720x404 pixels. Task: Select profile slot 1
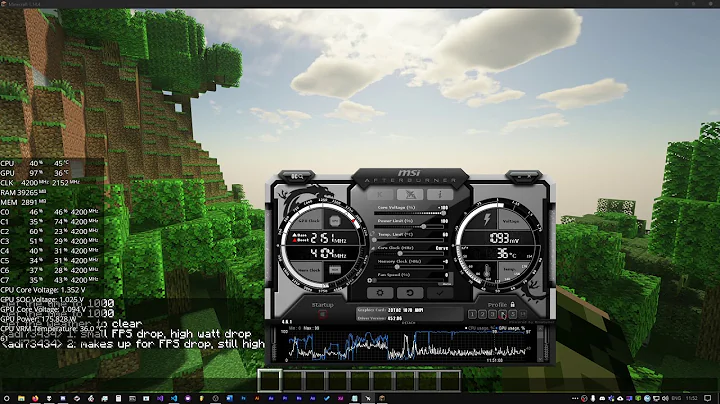pos(472,314)
